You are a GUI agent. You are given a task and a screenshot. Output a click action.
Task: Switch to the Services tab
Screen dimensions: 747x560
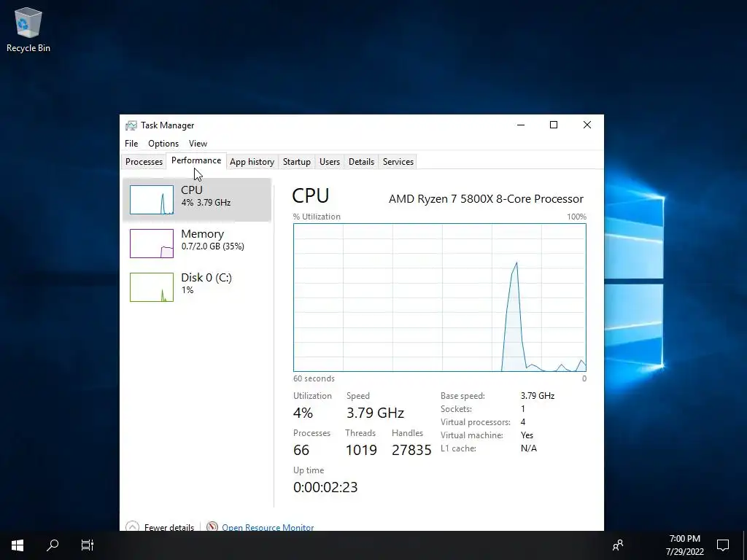click(x=398, y=162)
